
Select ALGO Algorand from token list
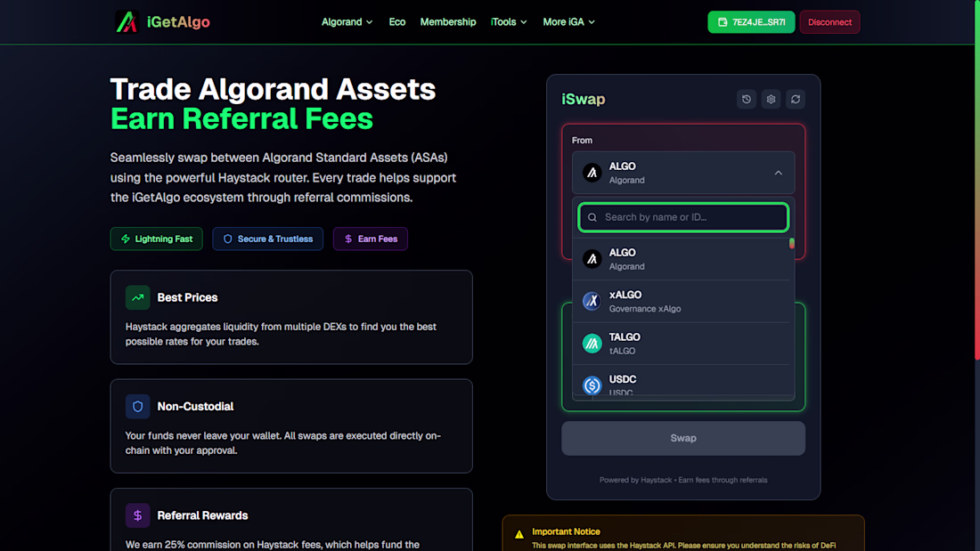click(x=683, y=259)
